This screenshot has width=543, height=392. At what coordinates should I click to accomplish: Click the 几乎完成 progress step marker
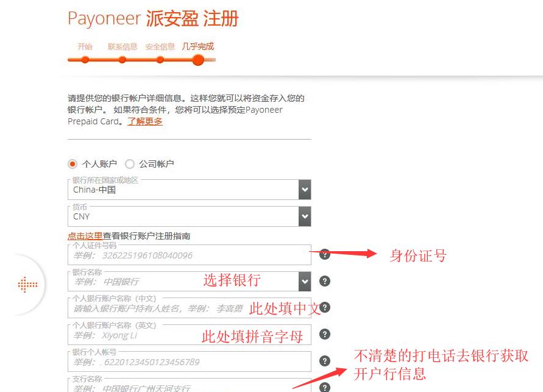pyautogui.click(x=198, y=59)
